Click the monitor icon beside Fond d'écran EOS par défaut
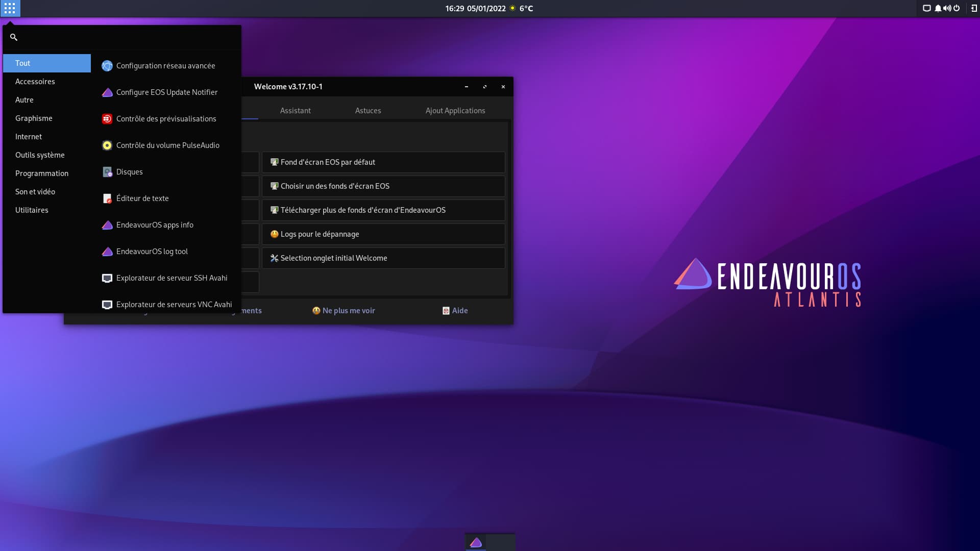This screenshot has width=980, height=551. (x=274, y=162)
